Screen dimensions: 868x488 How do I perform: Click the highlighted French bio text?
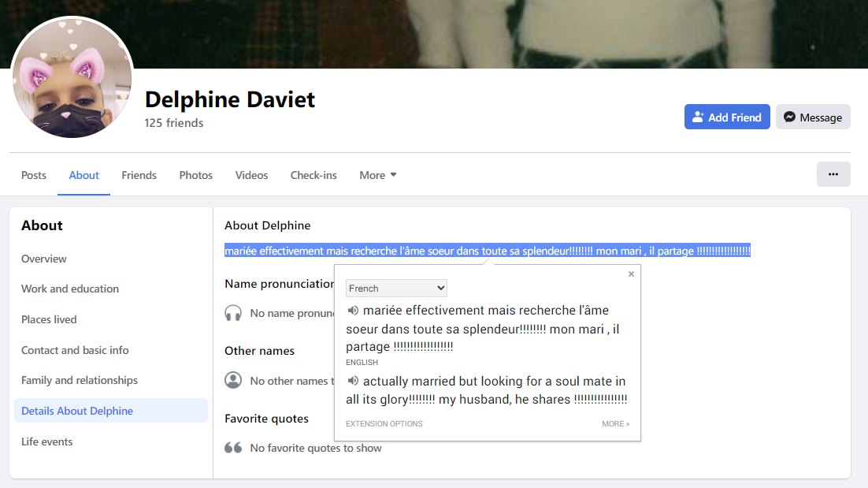tap(487, 251)
